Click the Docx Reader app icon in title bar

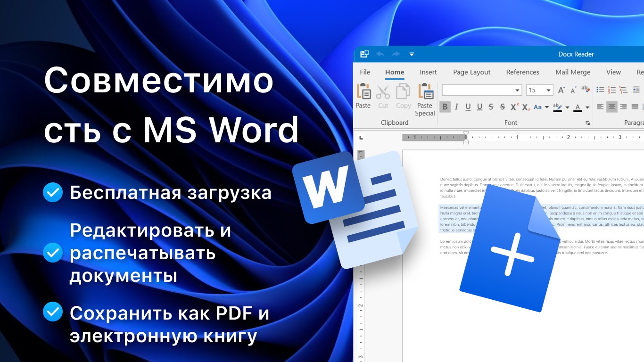364,54
